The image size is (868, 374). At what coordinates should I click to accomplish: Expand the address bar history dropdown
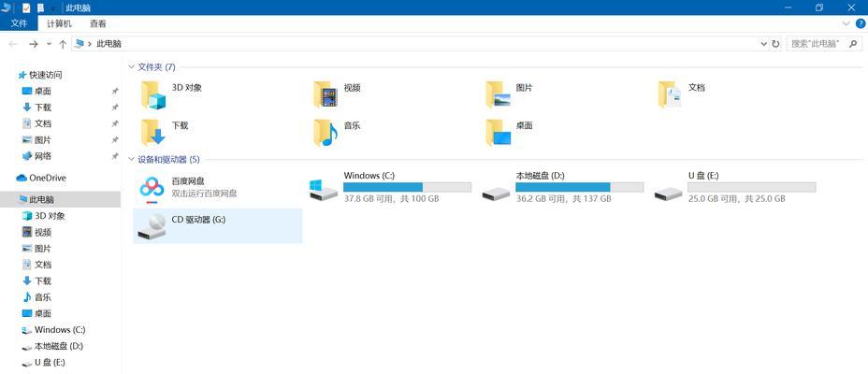pyautogui.click(x=763, y=44)
